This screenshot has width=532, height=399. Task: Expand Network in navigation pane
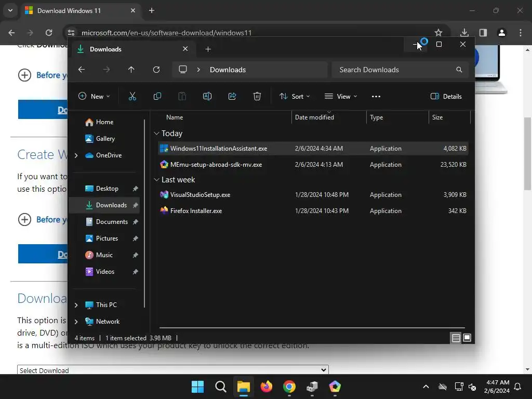tap(76, 322)
